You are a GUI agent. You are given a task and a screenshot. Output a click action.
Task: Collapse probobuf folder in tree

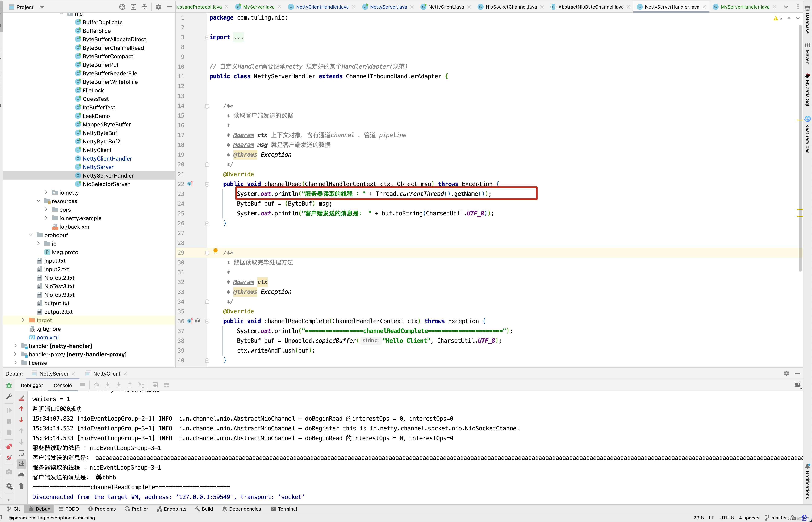(x=31, y=235)
